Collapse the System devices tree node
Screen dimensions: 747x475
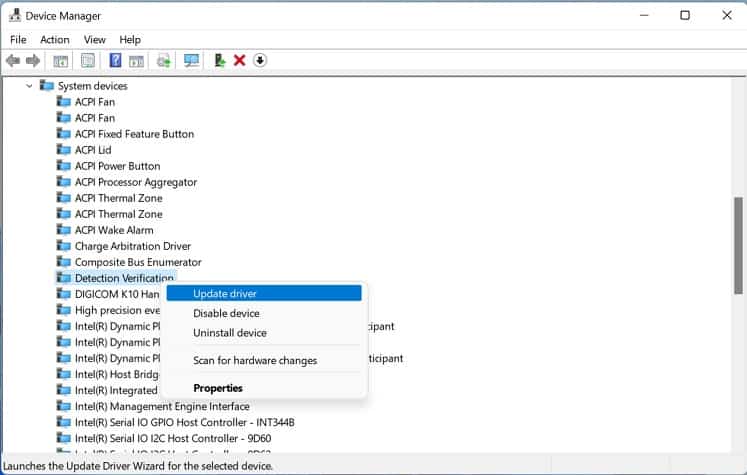[29, 86]
